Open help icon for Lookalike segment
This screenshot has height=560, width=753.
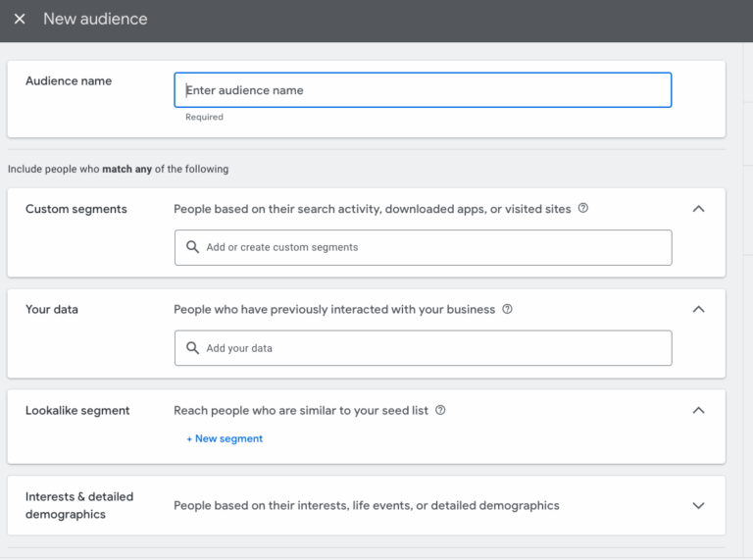(440, 410)
